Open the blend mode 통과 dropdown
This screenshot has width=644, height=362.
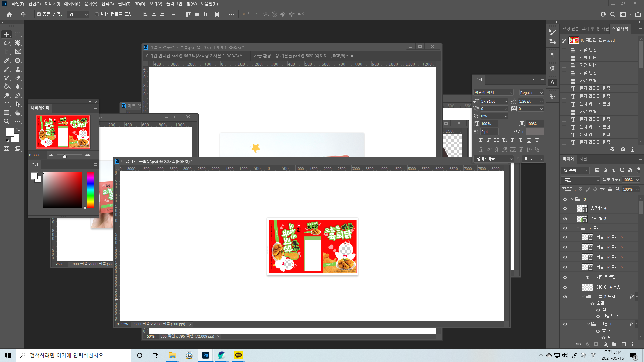[x=581, y=180]
